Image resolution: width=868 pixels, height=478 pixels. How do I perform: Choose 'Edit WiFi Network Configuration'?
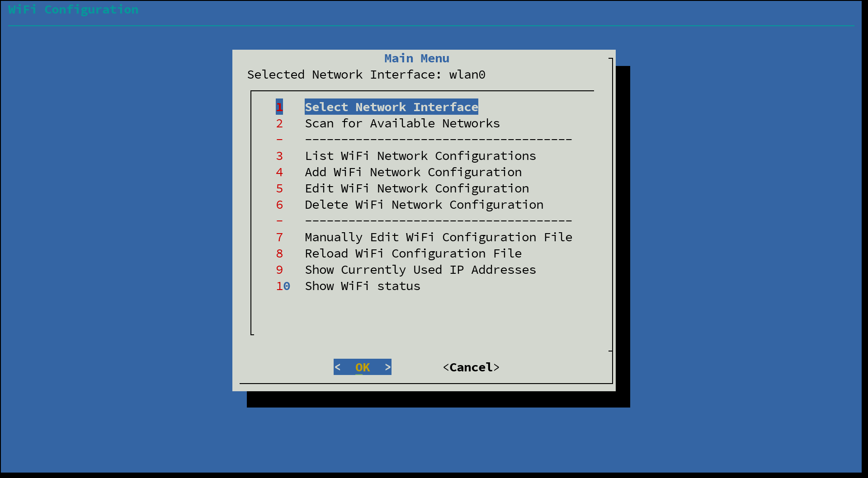pos(417,188)
